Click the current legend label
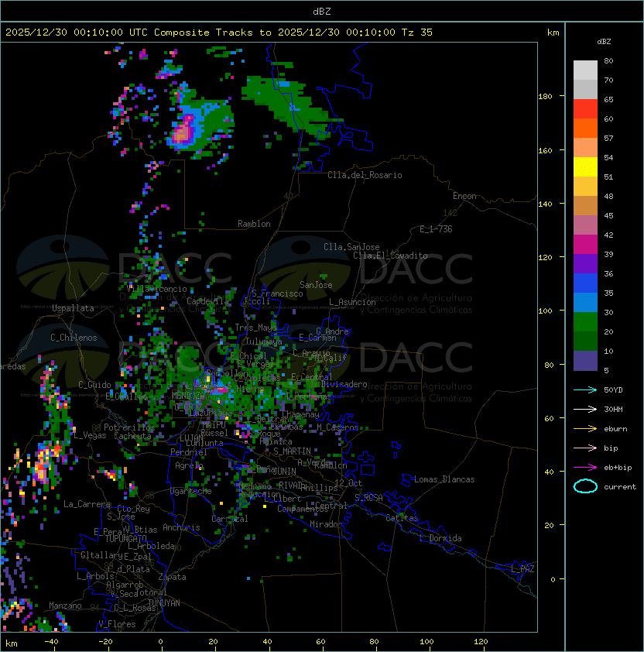The image size is (644, 652). [x=620, y=487]
